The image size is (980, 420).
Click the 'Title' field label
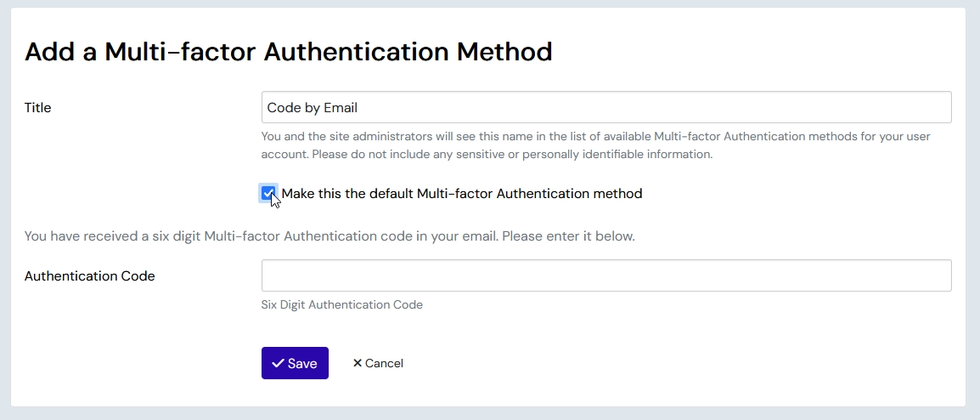click(38, 108)
